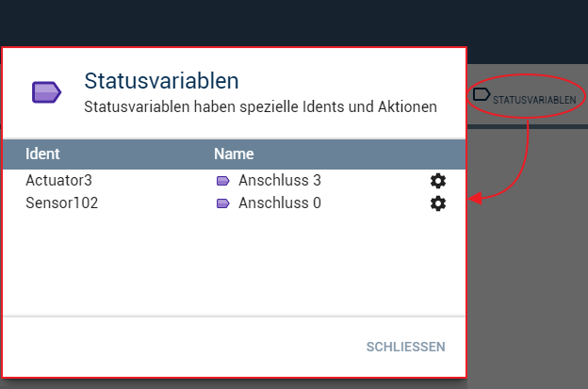588x389 pixels.
Task: Click the red arrowhead pointing at the dialog
Action: coord(475,199)
